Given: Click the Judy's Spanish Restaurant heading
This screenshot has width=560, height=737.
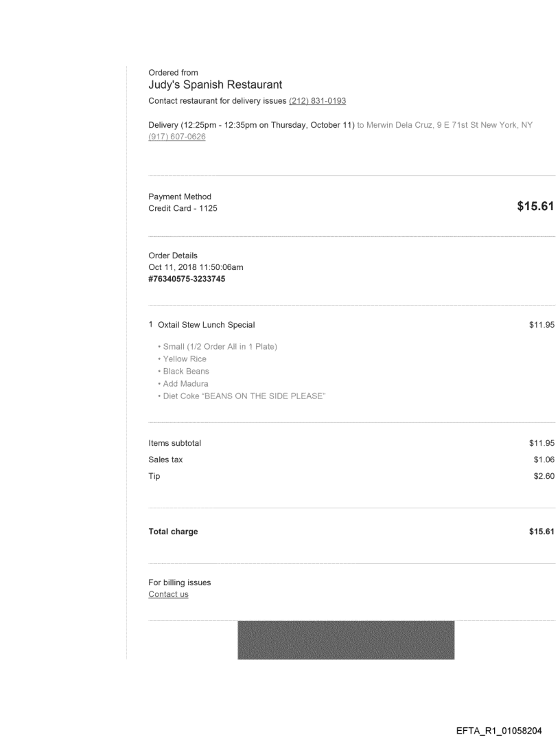Looking at the screenshot, I should (215, 85).
